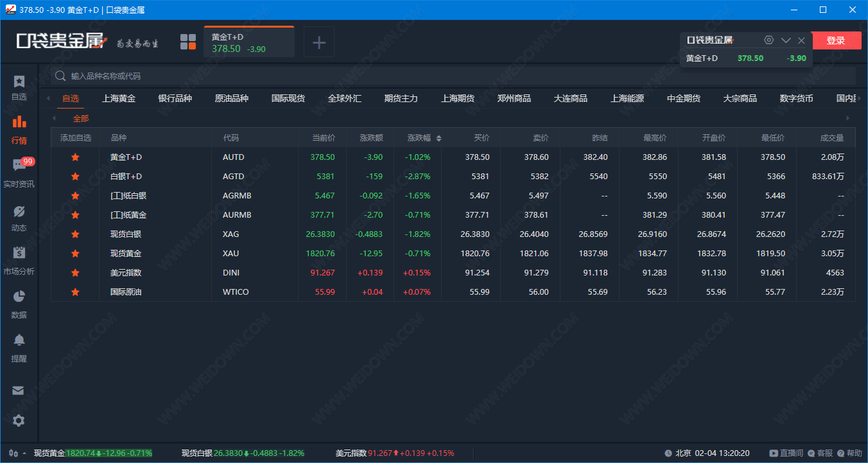Sort by 涨跌额 column header

371,138
